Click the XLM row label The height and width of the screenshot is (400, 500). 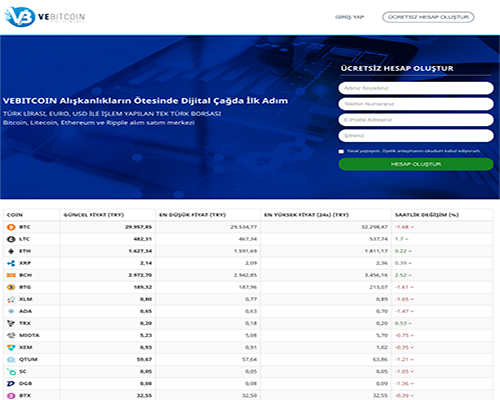tap(26, 299)
